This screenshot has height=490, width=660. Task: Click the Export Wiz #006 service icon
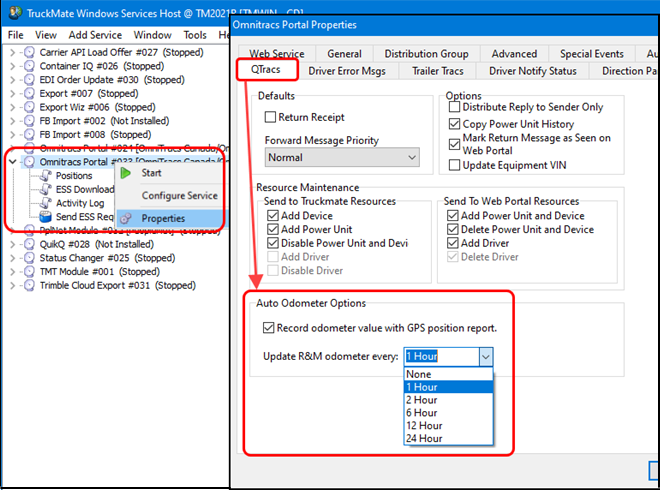point(29,107)
